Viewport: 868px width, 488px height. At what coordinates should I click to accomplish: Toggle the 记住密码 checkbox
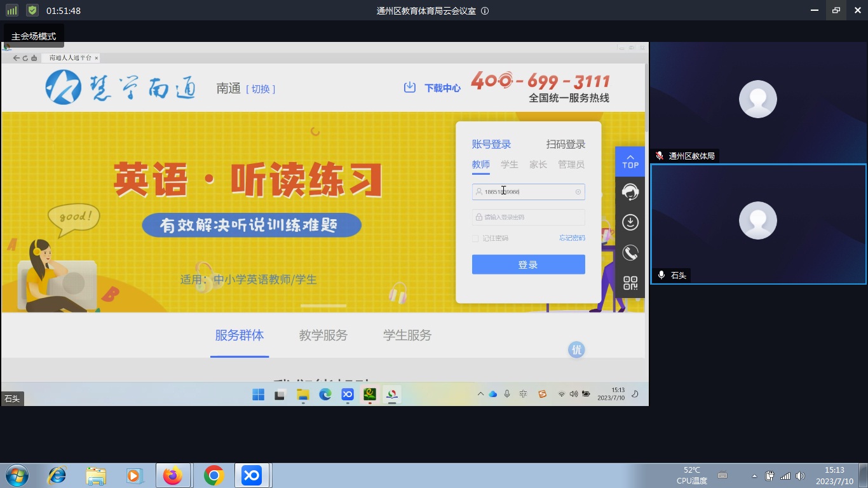[x=475, y=238]
